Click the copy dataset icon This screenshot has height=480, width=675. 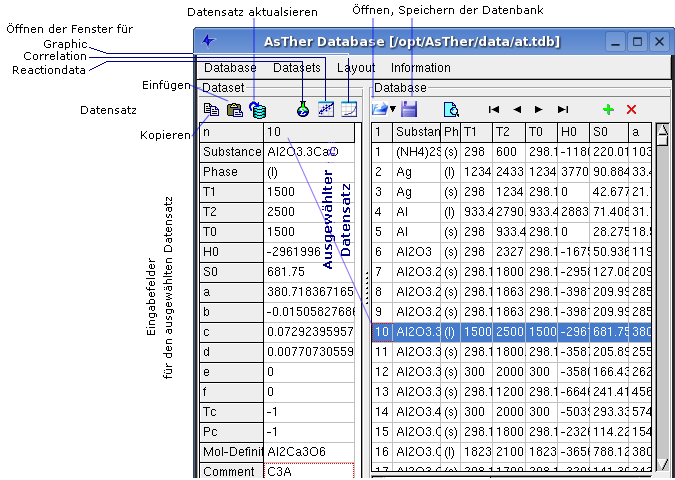[x=211, y=110]
